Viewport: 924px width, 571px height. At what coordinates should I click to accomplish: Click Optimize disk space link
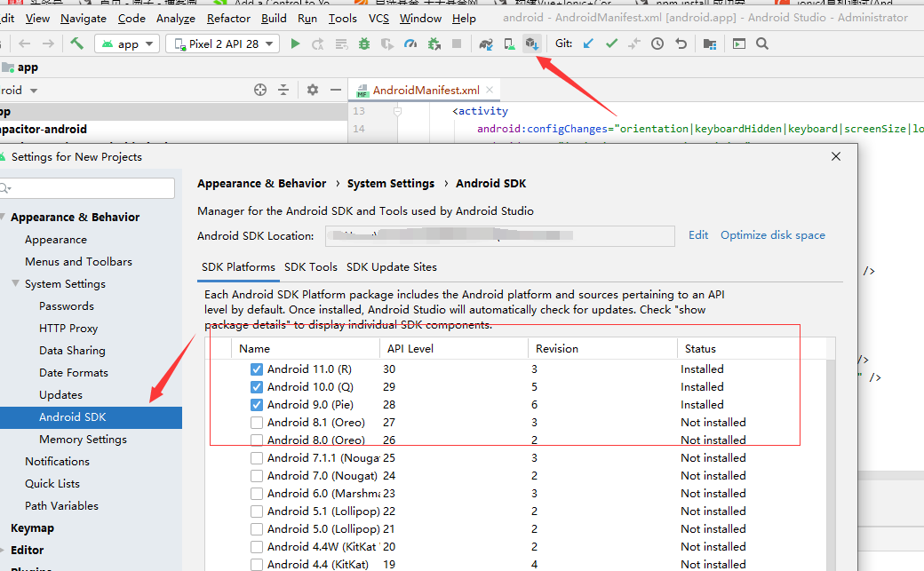(773, 235)
